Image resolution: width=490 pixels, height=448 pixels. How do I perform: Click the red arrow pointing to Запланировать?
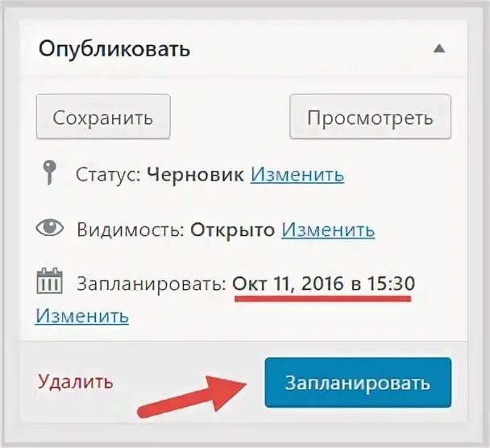(192, 396)
